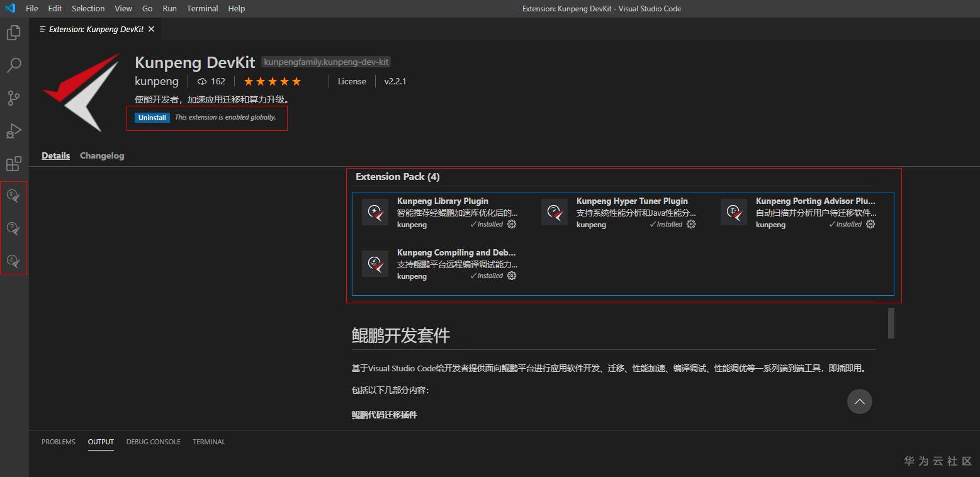This screenshot has height=477, width=980.
Task: Switch to the PROBLEMS panel tab
Action: tap(59, 442)
